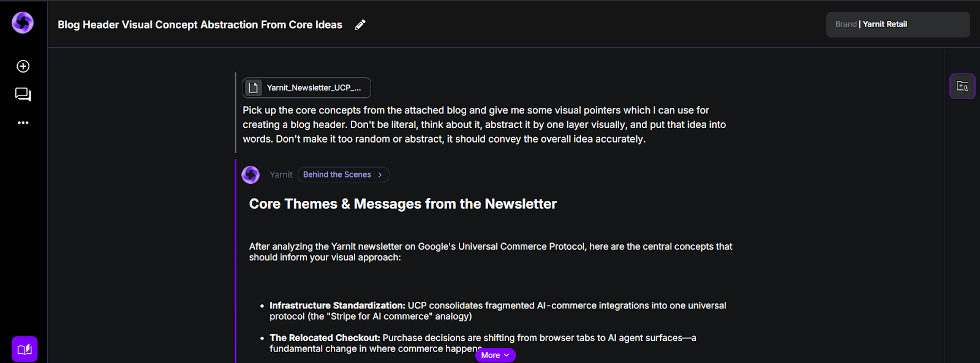Start a new chat with the plus icon
Viewport: 980px width, 363px height.
(x=23, y=66)
